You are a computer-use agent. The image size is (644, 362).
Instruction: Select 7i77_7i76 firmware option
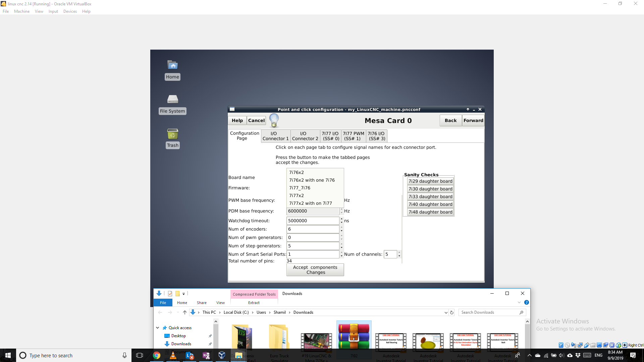tap(315, 188)
